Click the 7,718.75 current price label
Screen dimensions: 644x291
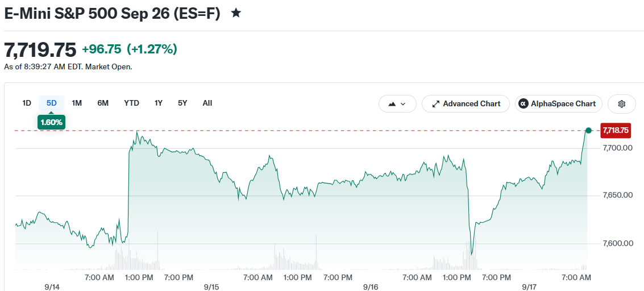tap(615, 130)
